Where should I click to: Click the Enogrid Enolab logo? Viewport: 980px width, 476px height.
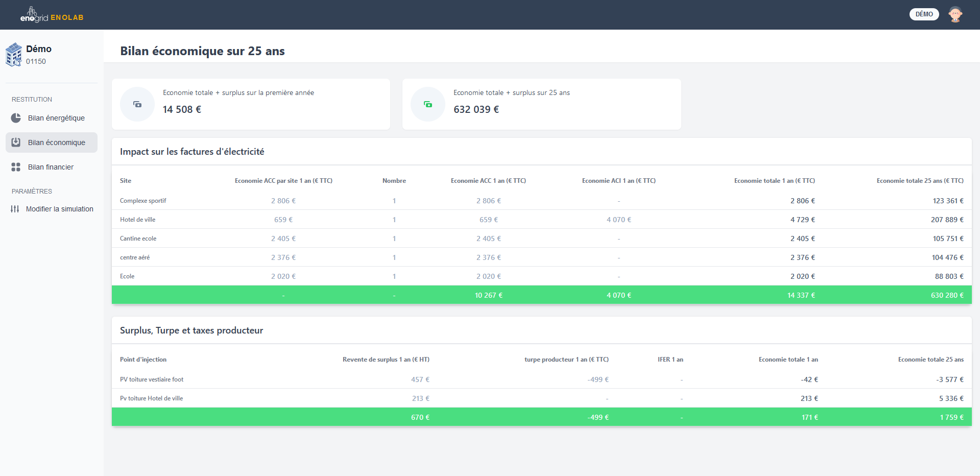tap(52, 15)
